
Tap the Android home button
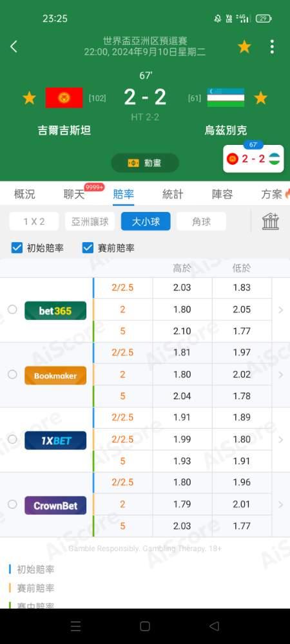point(145,627)
